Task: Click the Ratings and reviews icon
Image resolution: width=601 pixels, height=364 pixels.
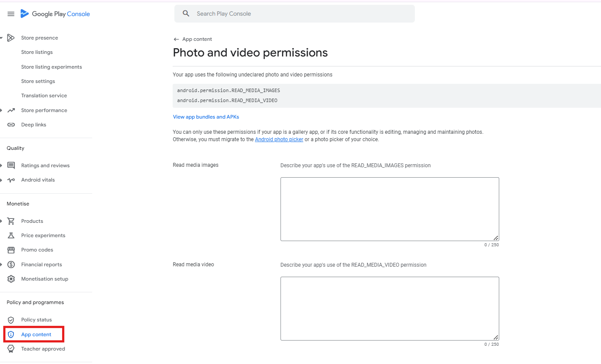Action: tap(11, 165)
